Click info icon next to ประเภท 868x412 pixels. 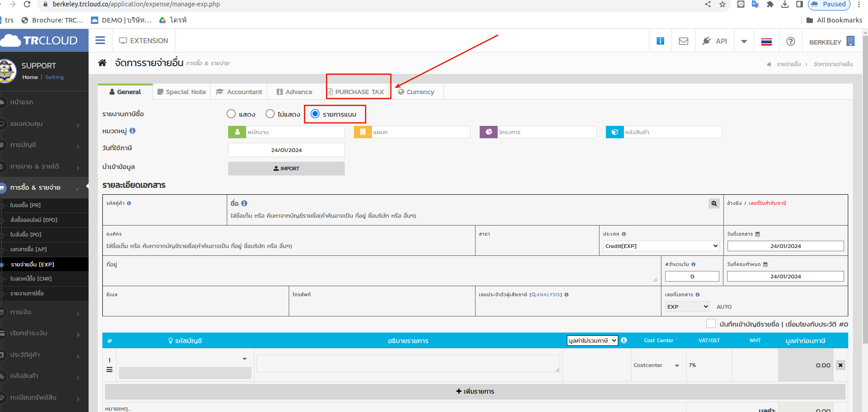[624, 234]
